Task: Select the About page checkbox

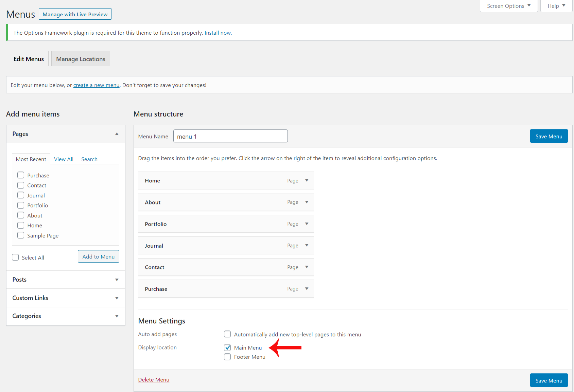Action: click(21, 215)
